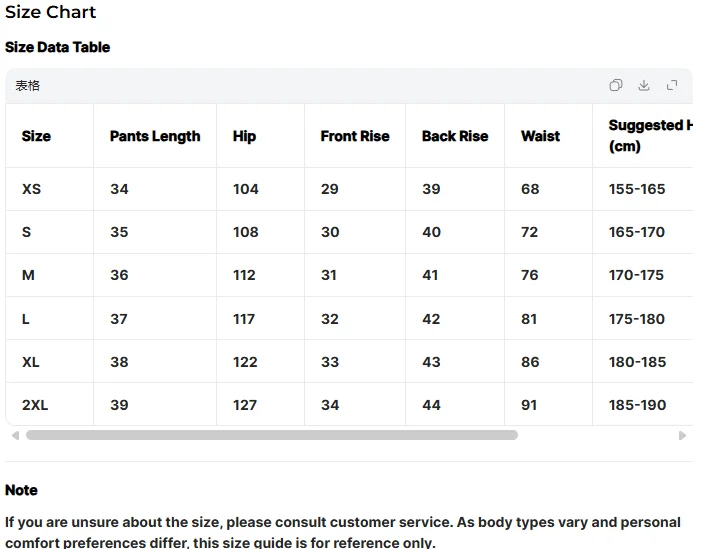Download the size table
Screen dimensions: 703x549
pos(644,86)
